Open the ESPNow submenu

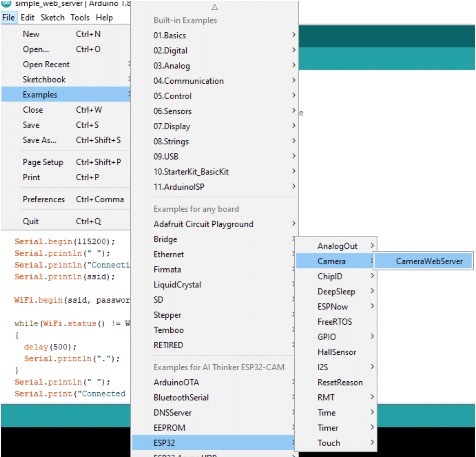336,307
